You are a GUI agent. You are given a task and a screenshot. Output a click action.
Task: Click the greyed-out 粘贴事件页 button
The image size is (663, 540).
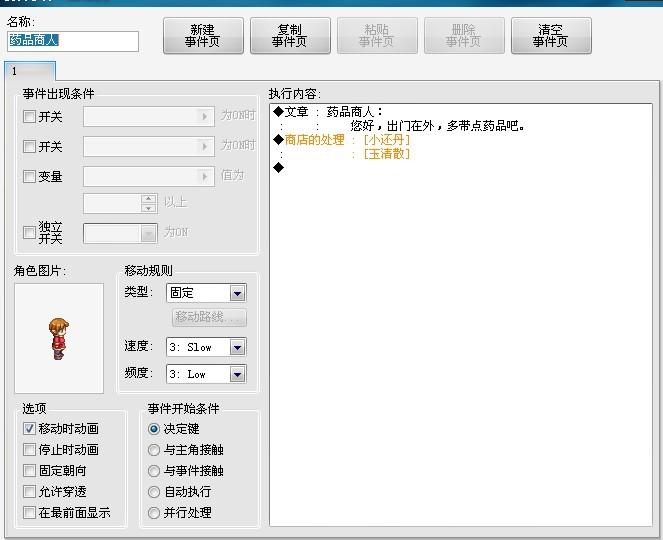click(x=377, y=36)
